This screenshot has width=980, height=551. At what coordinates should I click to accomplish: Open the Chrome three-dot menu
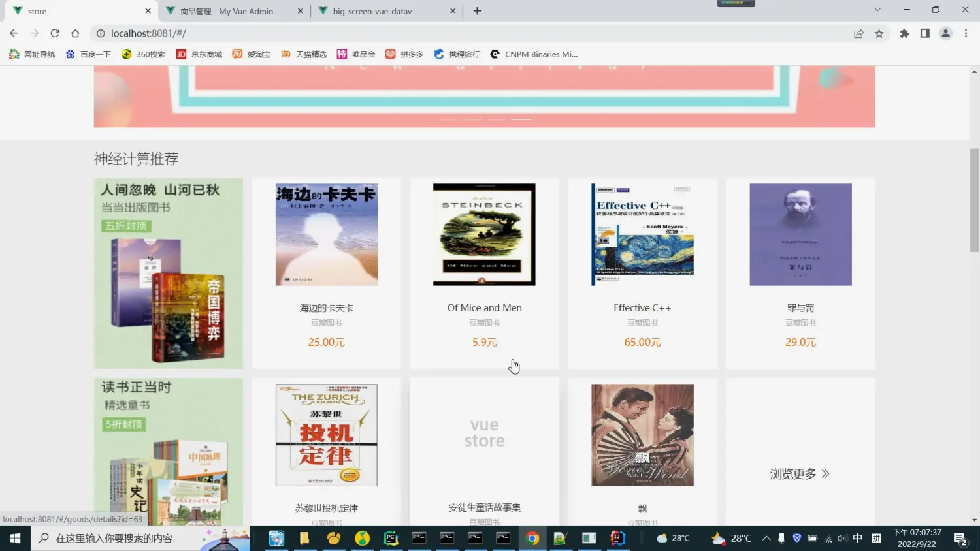click(966, 33)
